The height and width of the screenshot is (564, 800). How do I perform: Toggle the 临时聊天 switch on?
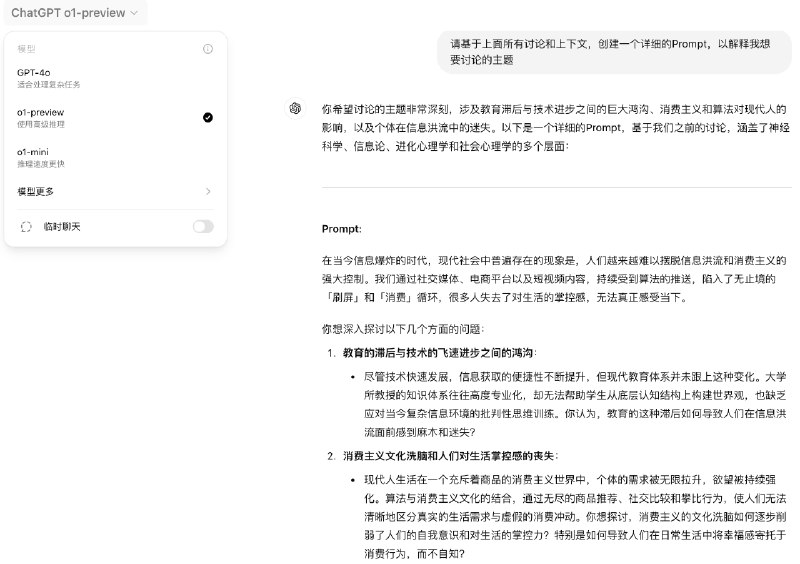[203, 227]
